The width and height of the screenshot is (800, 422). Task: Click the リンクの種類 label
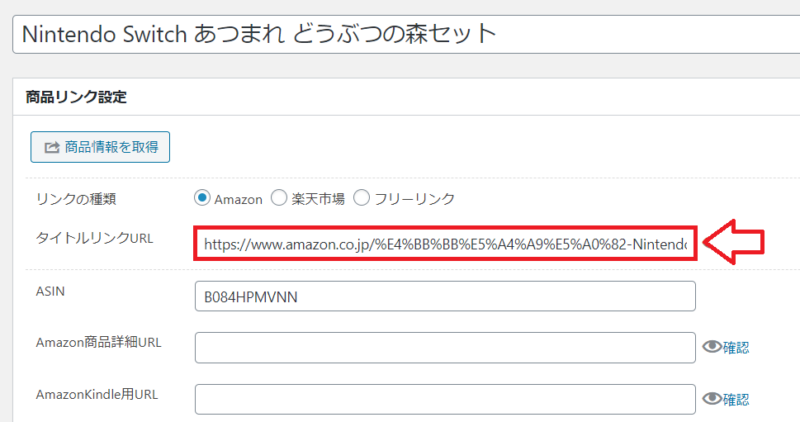click(76, 198)
